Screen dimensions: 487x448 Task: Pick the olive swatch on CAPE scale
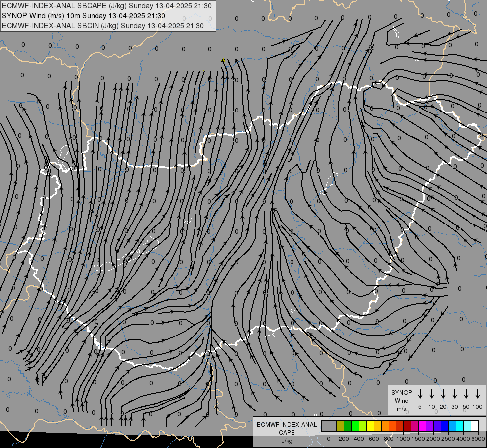(x=340, y=426)
